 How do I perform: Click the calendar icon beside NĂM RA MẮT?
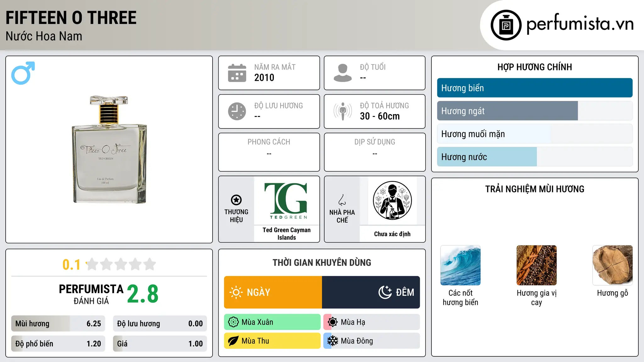click(237, 73)
